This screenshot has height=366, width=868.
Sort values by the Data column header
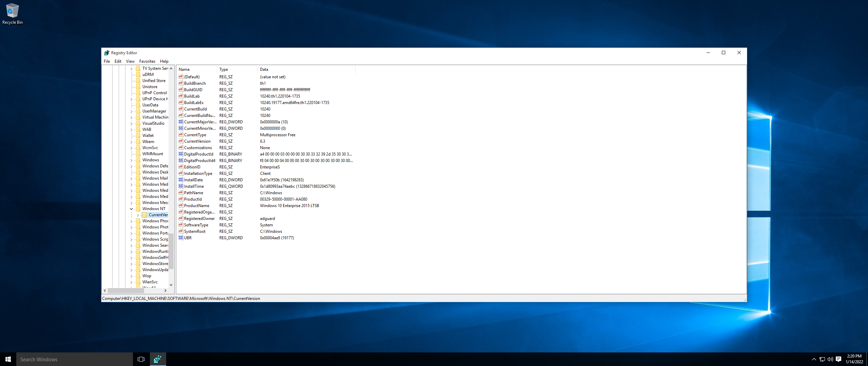(307, 69)
